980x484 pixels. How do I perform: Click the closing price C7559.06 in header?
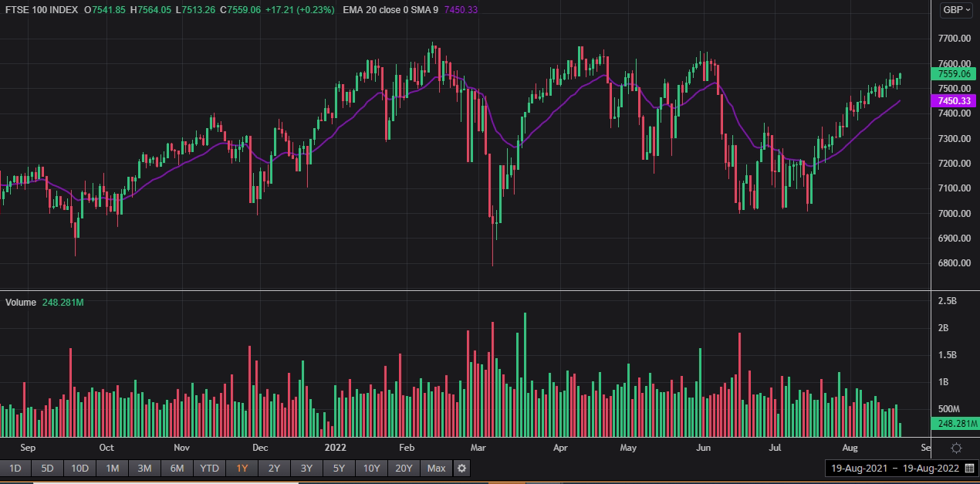pos(241,9)
